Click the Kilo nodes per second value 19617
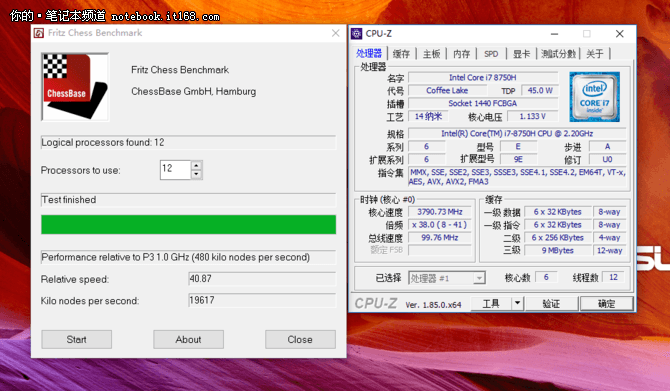This screenshot has width=670, height=391. 262,300
